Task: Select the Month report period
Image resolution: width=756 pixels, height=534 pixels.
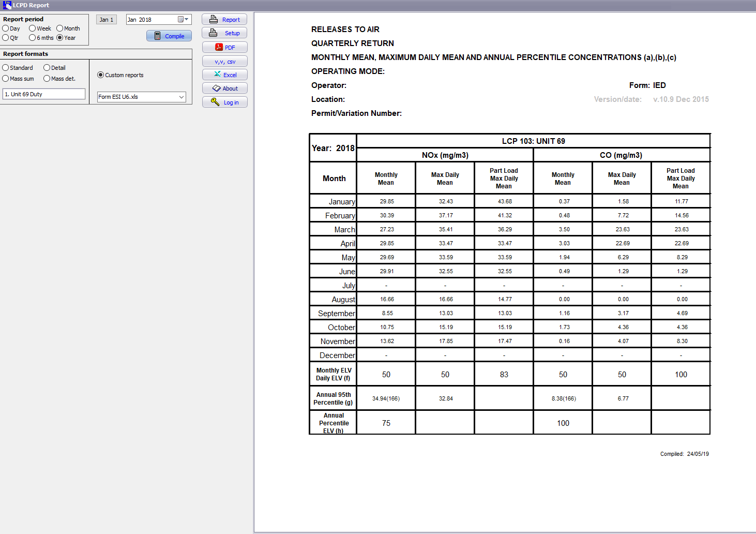Action: 60,28
